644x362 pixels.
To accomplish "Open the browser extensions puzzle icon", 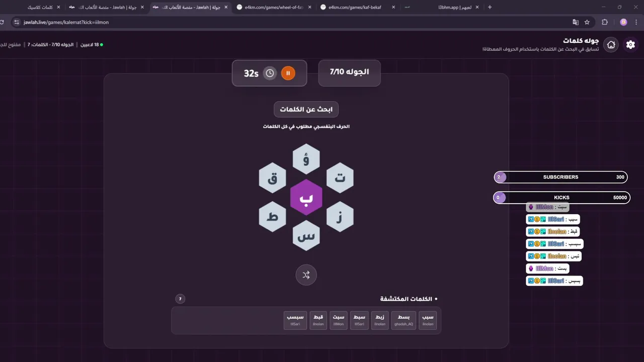I will [605, 22].
